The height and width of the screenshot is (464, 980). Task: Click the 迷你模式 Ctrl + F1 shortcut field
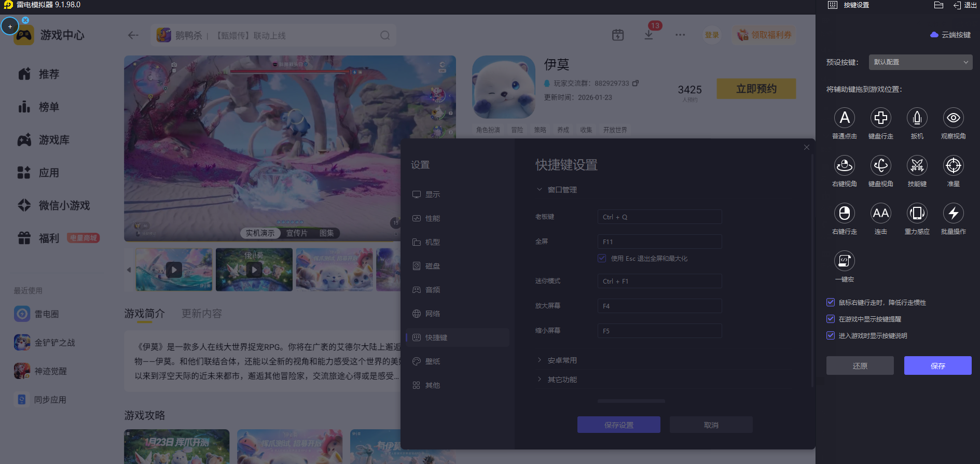[659, 281]
